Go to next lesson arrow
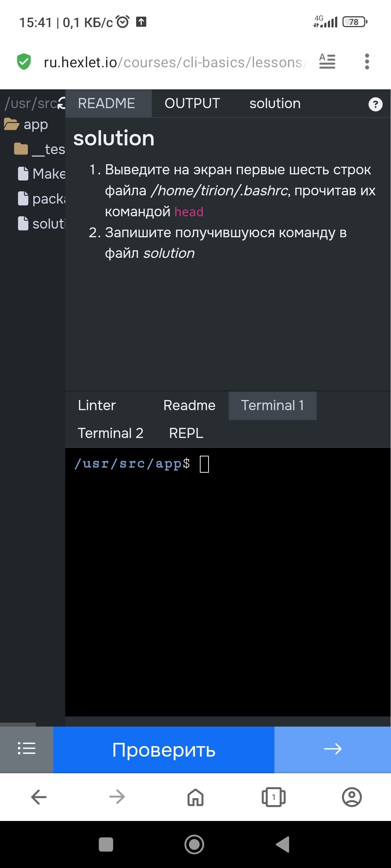The image size is (391, 868). pyautogui.click(x=332, y=749)
